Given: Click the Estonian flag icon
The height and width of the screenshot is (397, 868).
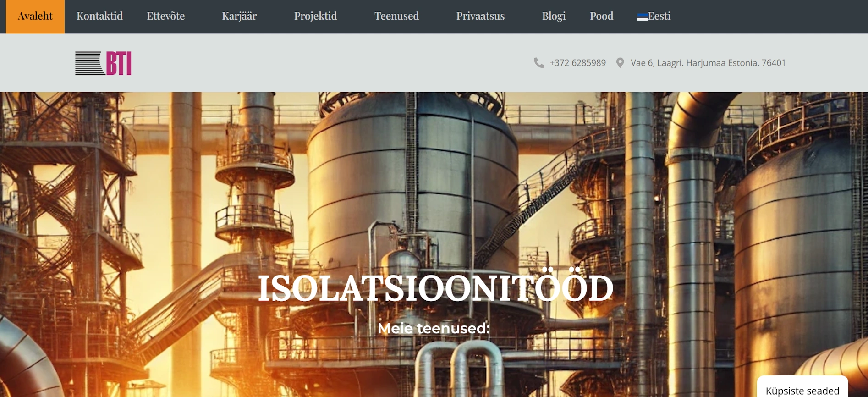Looking at the screenshot, I should pyautogui.click(x=643, y=17).
